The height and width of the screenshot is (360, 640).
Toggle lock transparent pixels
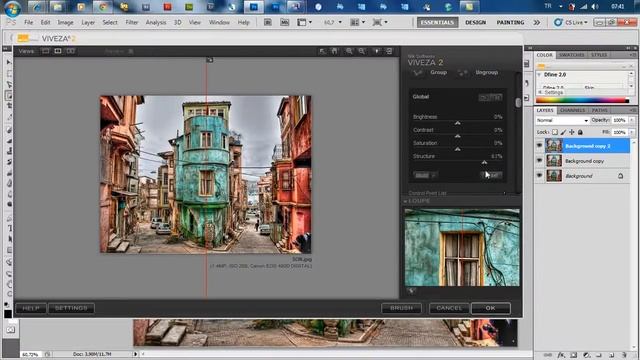pos(555,132)
